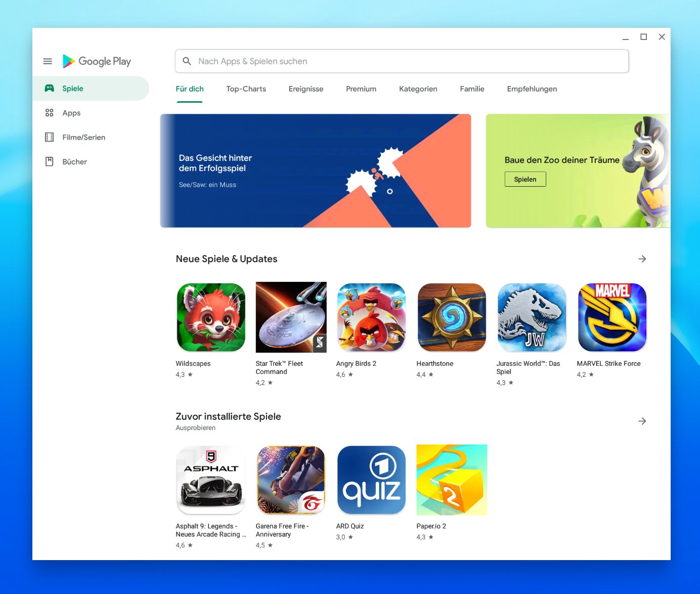
Task: Open Bücher label in the sidebar
Action: (75, 162)
